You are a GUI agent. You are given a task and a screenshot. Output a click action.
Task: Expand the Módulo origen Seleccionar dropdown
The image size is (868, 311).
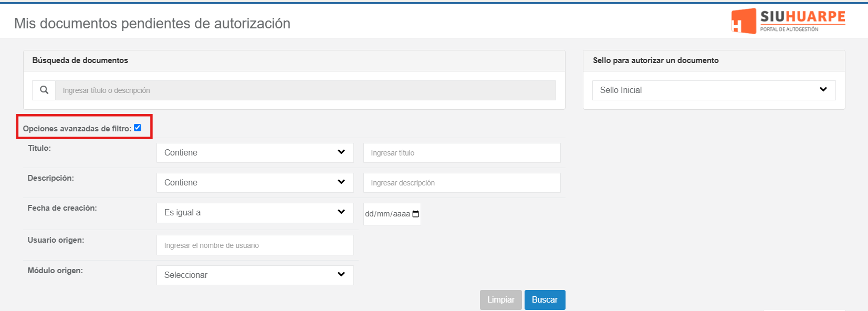tap(255, 275)
